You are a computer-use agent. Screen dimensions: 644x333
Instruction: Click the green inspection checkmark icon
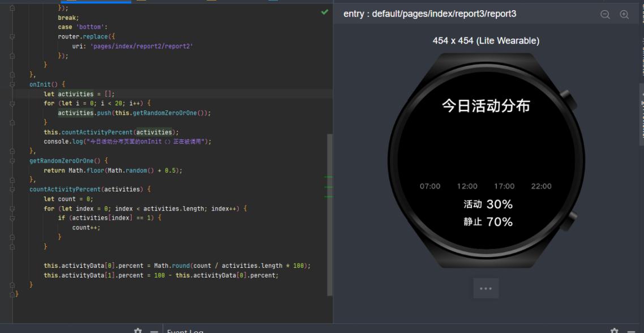[324, 12]
